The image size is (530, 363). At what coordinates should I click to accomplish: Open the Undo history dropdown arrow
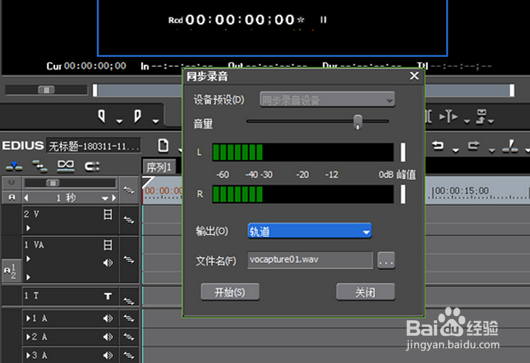(x=456, y=150)
